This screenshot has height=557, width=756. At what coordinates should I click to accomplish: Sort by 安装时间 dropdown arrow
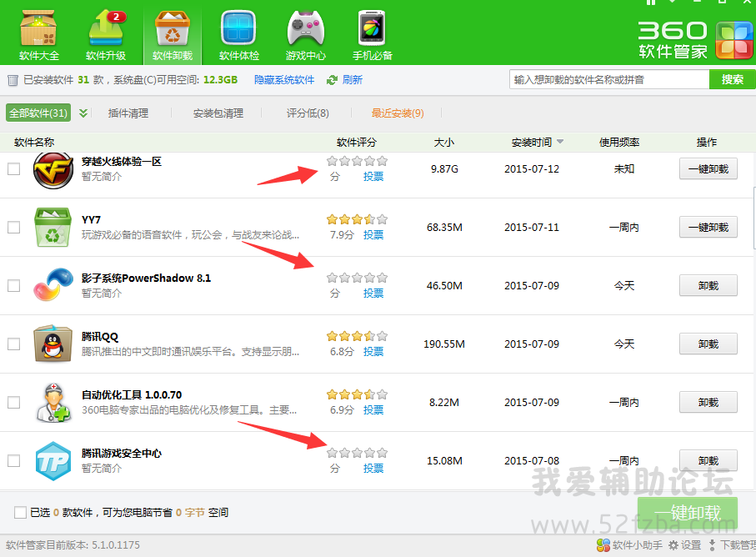[560, 142]
